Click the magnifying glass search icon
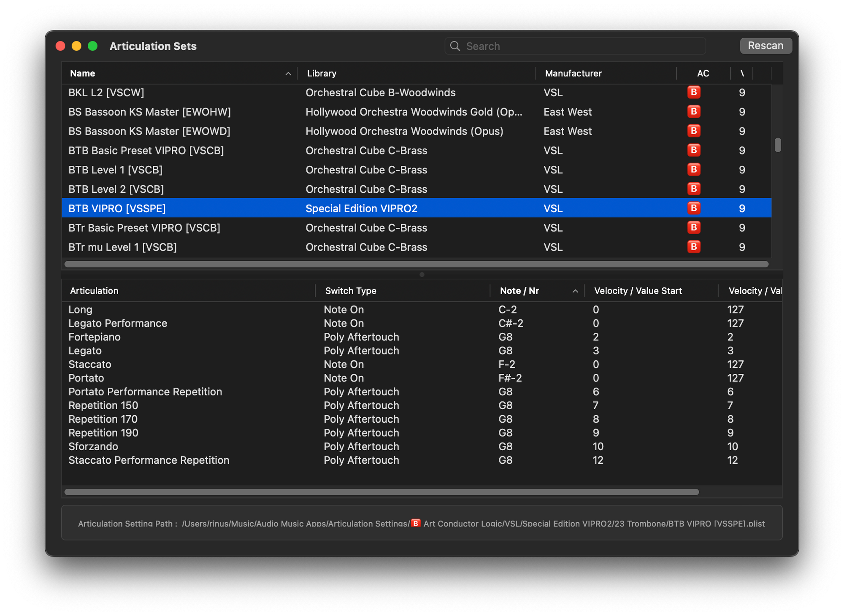Image resolution: width=844 pixels, height=616 pixels. [x=455, y=46]
